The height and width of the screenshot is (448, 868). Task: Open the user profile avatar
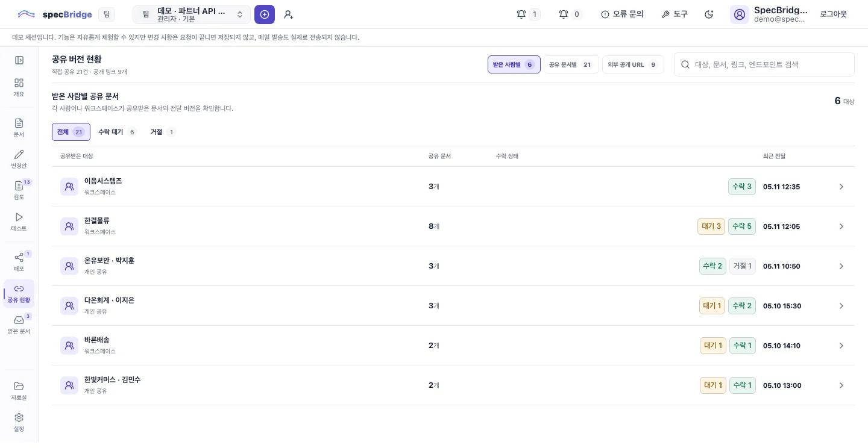point(740,14)
